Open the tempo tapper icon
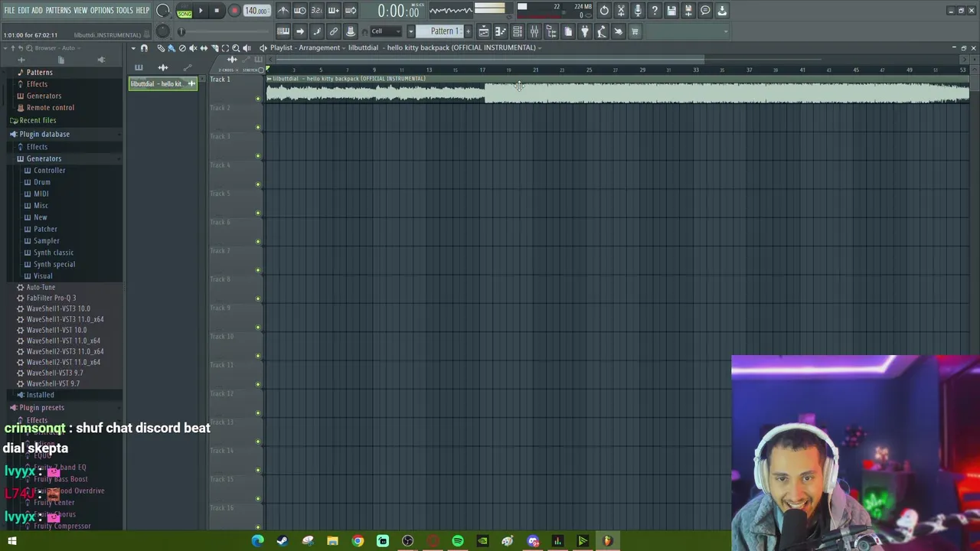Screen dimensions: 980x551 pos(602,31)
